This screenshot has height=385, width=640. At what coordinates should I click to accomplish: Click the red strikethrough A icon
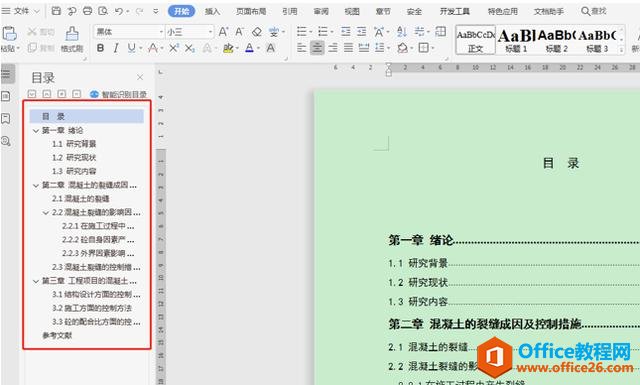(153, 48)
